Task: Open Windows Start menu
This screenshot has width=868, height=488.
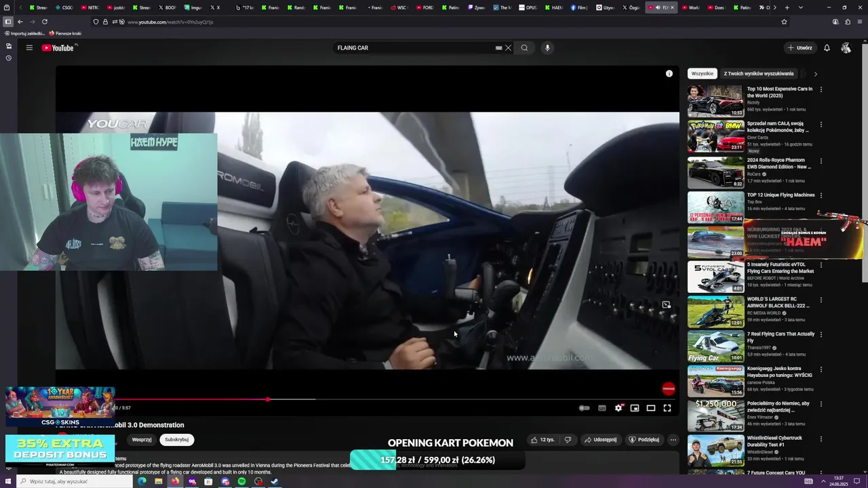Action: click(8, 481)
